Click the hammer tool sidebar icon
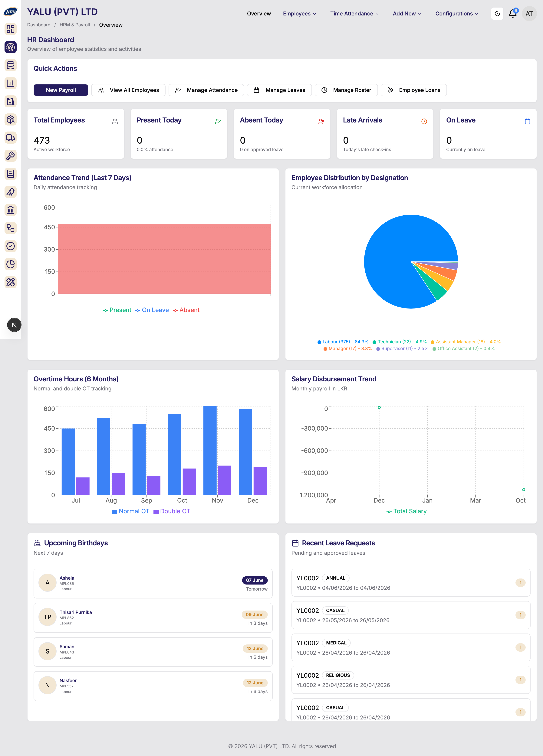Screen dimensions: 543x756 [10, 155]
